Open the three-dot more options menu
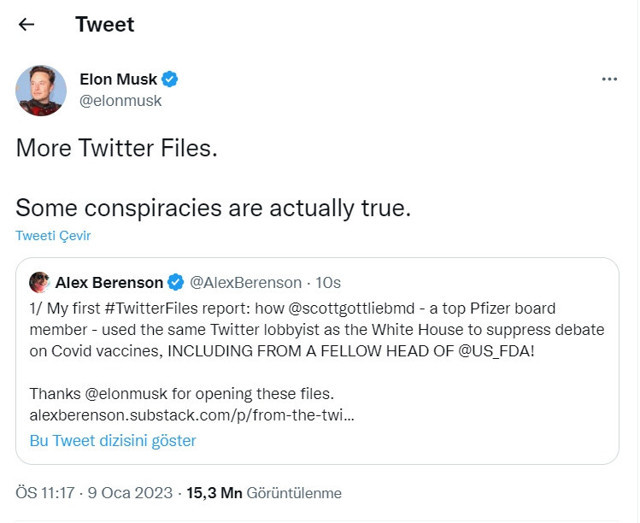This screenshot has width=640, height=523. click(x=609, y=79)
